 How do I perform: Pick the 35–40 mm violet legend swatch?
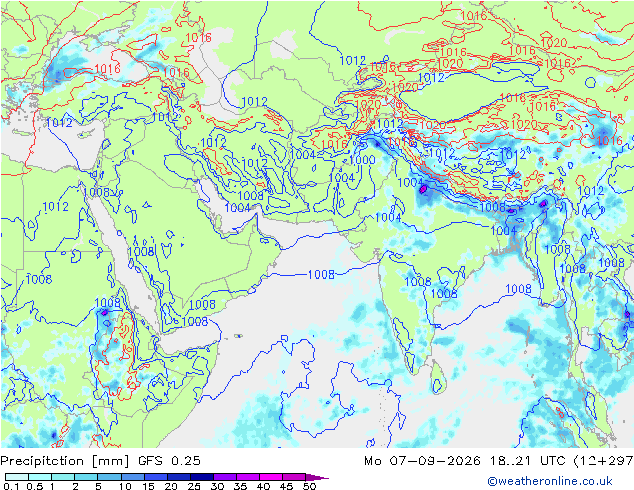click(247, 477)
